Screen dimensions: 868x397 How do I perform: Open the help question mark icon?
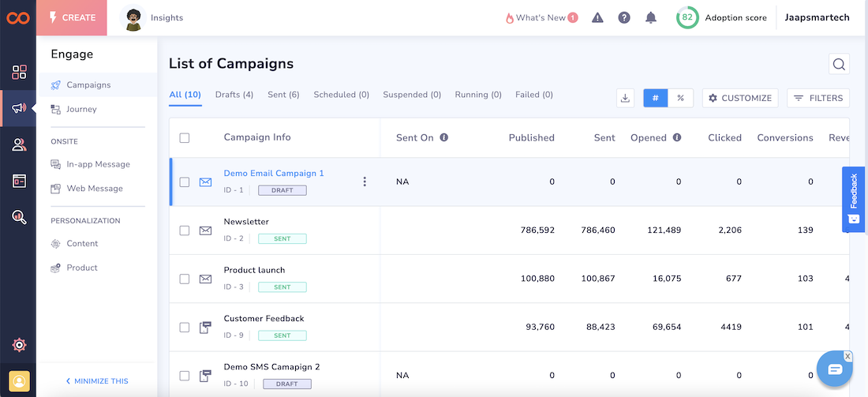click(624, 17)
